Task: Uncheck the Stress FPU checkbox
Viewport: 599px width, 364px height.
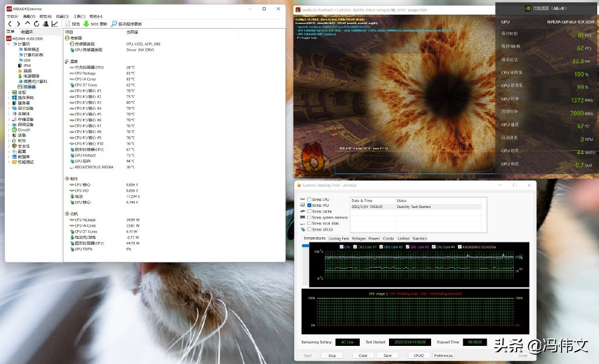Action: point(309,205)
